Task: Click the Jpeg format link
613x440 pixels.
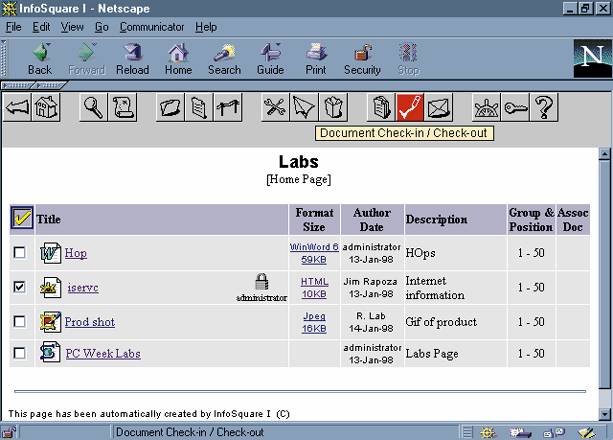Action: [314, 316]
